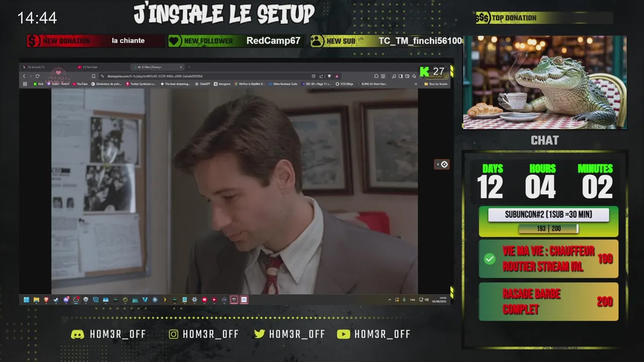Open The best streaming... bookmark
The width and height of the screenshot is (644, 362).
(x=176, y=84)
